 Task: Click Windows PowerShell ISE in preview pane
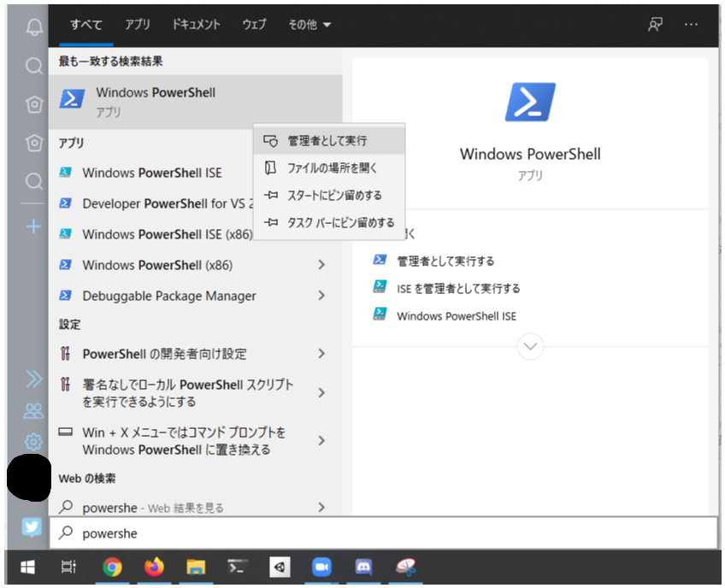[x=457, y=316]
